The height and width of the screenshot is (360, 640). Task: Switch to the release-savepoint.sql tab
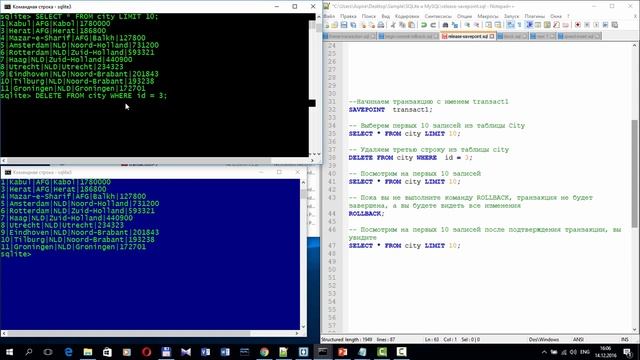(x=468, y=36)
